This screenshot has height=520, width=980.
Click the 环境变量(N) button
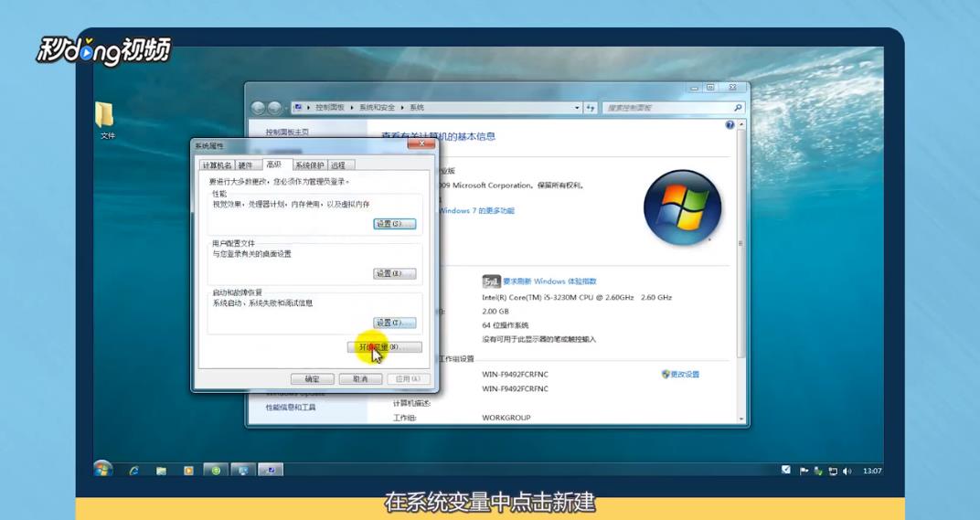coord(384,347)
